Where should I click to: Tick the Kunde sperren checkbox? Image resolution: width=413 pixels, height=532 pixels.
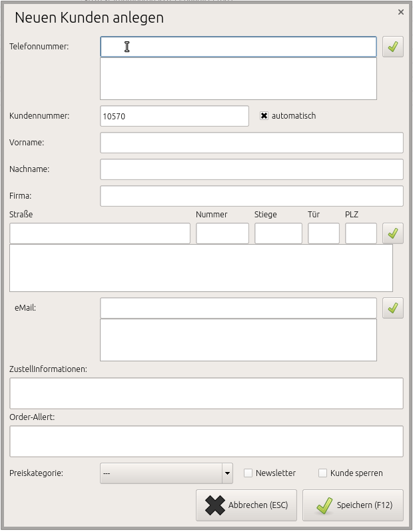323,473
